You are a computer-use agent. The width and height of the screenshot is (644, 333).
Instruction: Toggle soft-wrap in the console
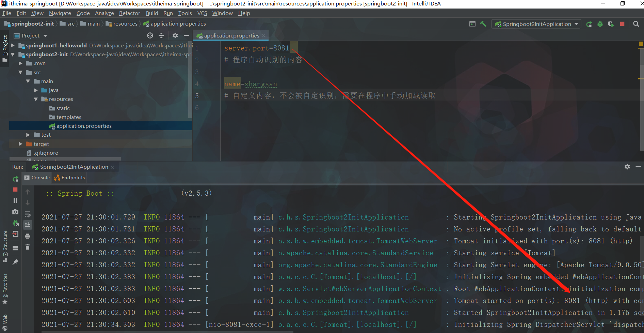(28, 214)
